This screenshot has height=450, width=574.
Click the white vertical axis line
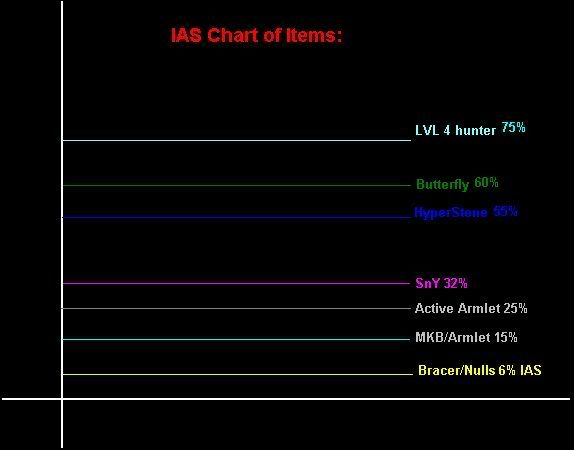point(62,224)
